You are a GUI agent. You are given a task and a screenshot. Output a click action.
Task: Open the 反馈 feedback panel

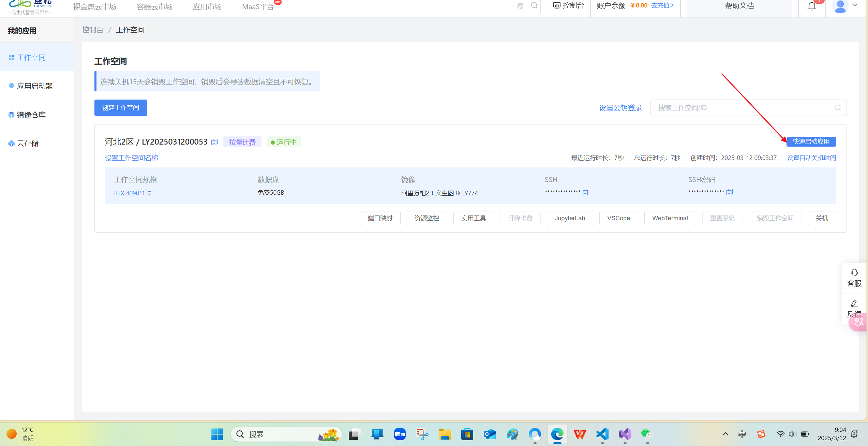[854, 309]
